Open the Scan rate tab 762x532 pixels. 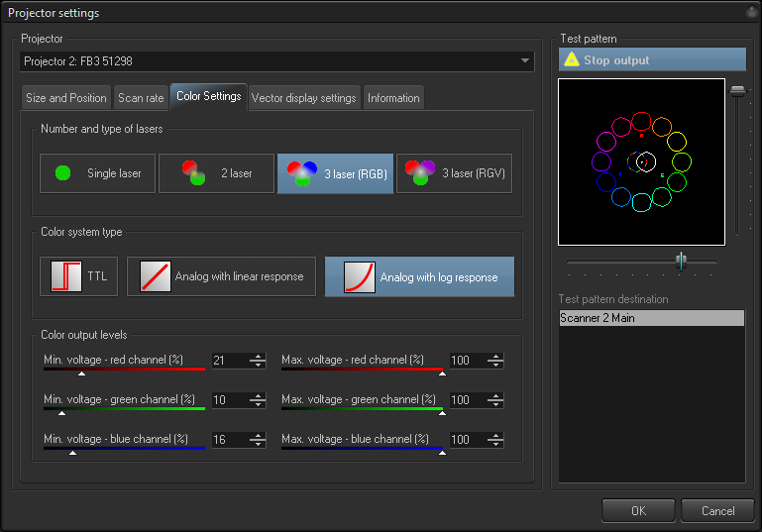coord(141,98)
